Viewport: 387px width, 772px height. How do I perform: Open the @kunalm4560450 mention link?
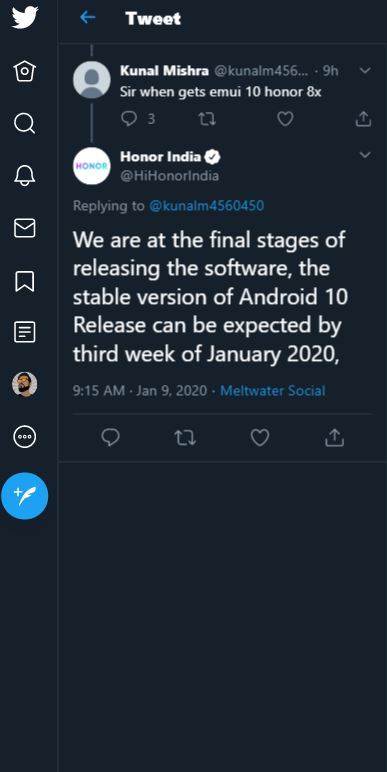tap(206, 205)
